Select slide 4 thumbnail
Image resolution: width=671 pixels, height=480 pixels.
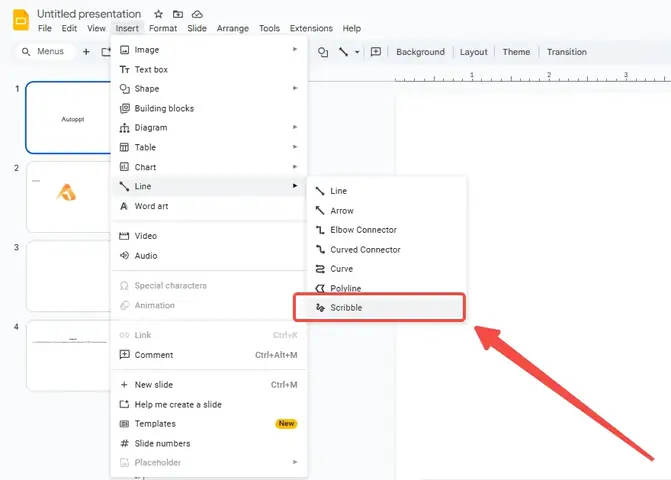(x=68, y=356)
